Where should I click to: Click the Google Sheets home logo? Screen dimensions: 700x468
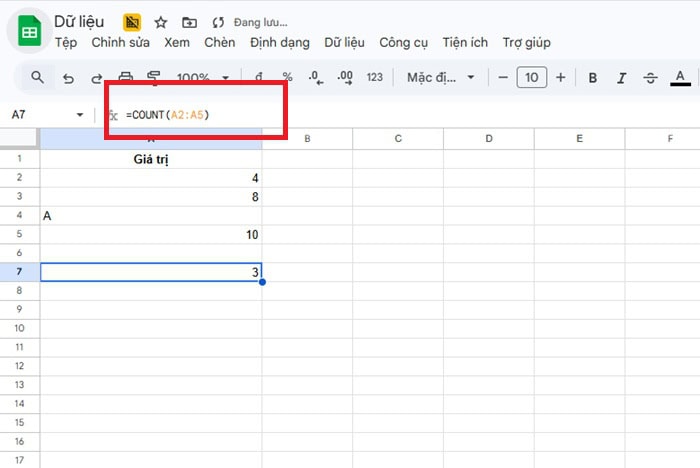(30, 32)
